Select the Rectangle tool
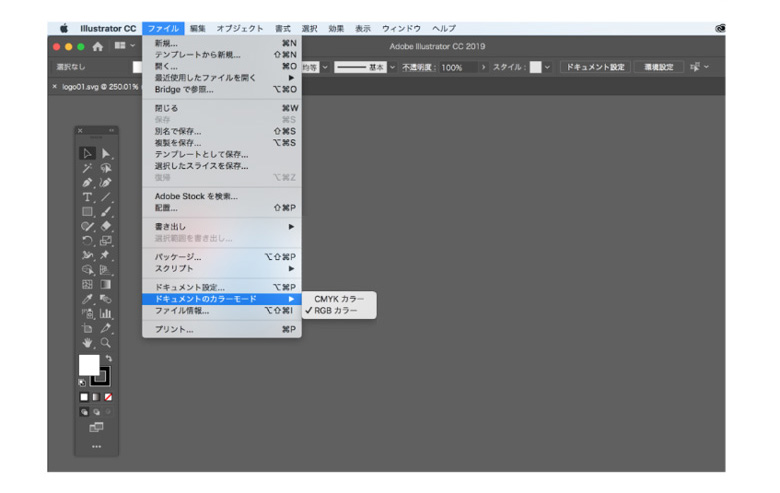780x493 pixels. pos(87,211)
